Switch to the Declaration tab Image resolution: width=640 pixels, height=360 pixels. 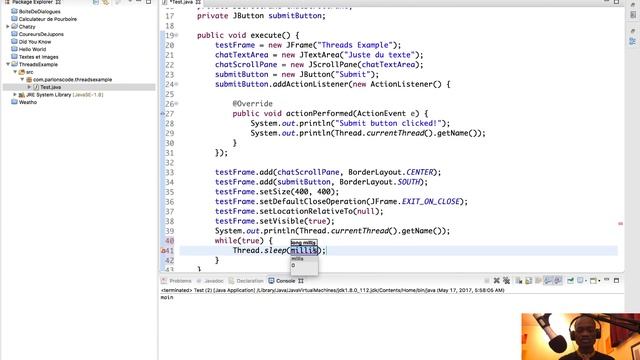[x=246, y=281]
